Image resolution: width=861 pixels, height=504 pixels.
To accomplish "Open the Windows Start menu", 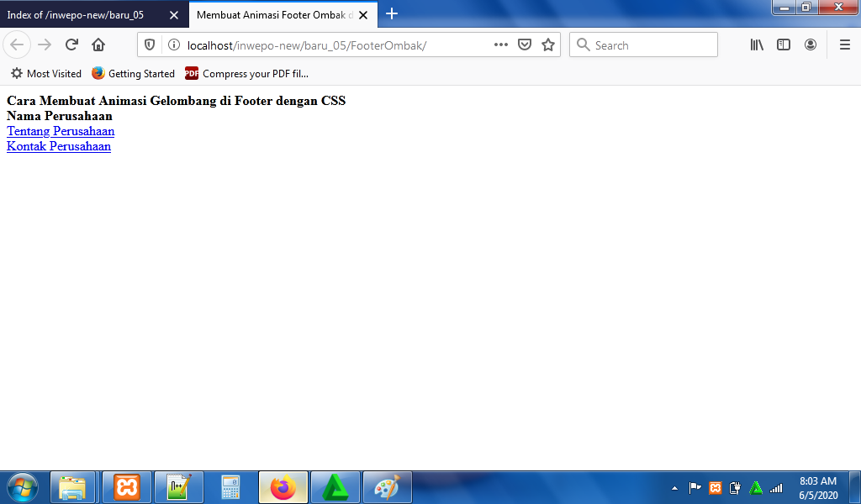I will tap(23, 487).
